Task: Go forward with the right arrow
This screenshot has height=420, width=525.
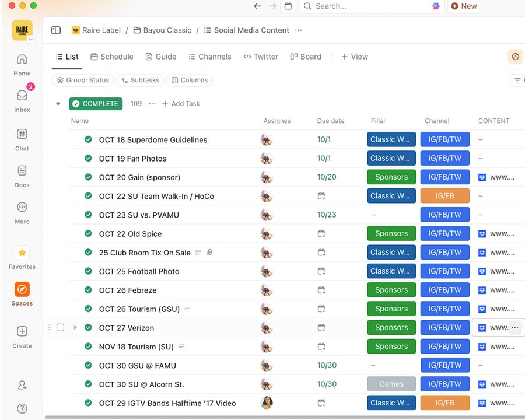Action: (x=272, y=6)
